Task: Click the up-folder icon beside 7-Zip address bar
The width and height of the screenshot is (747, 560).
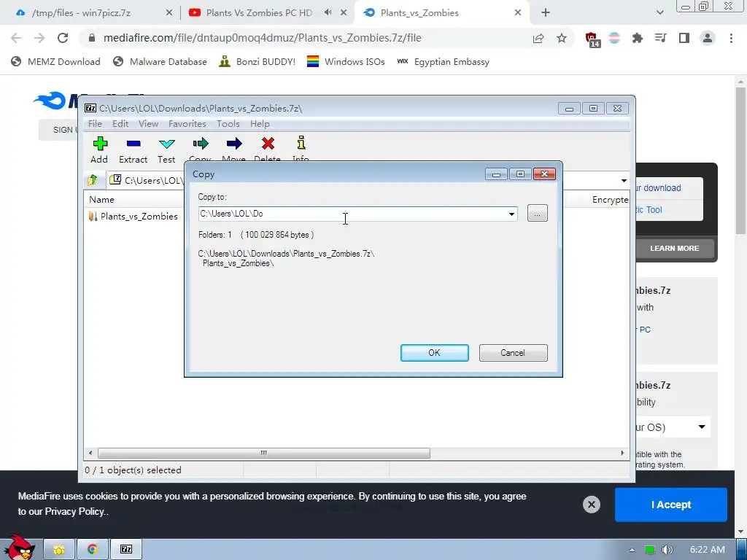Action: 93,180
